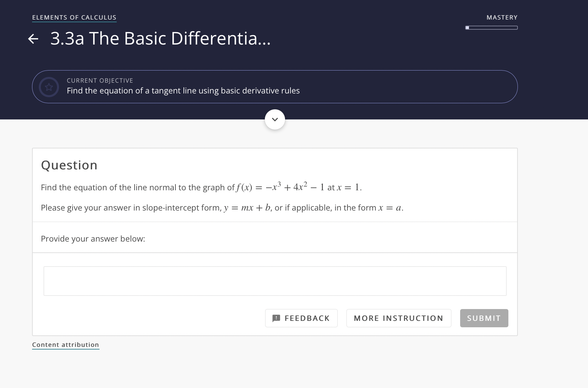Open the FEEDBACK dialog
Image resolution: width=588 pixels, height=388 pixels.
pos(301,318)
